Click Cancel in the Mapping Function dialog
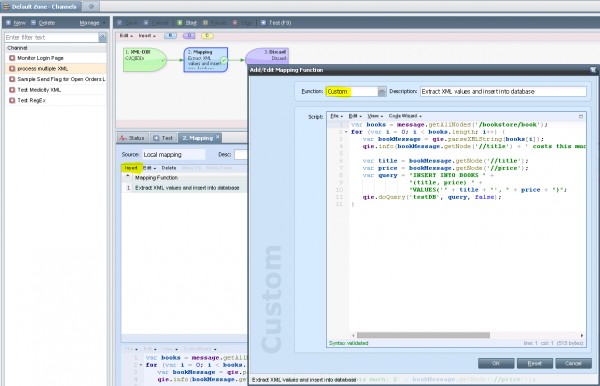The width and height of the screenshot is (600, 386). click(573, 363)
